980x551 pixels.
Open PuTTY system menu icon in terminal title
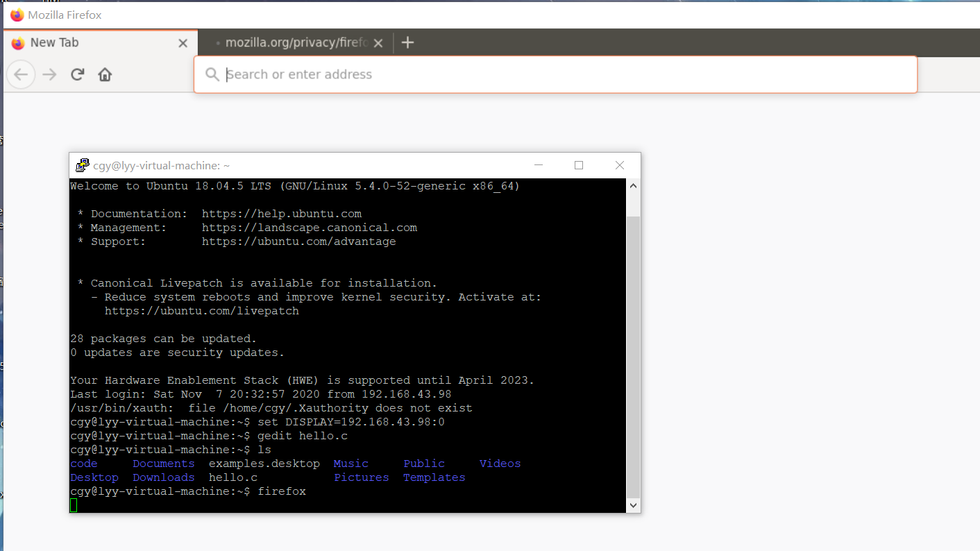coord(83,165)
